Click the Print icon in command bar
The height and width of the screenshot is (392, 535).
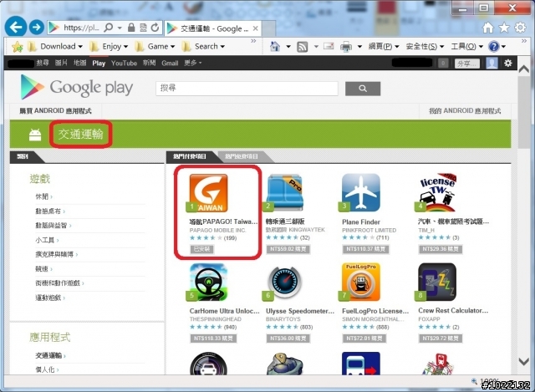(x=346, y=47)
